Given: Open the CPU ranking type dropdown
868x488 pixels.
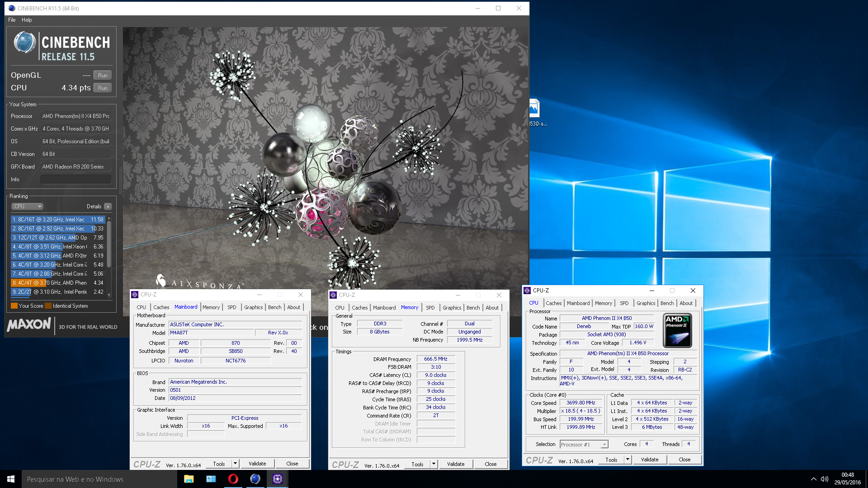Looking at the screenshot, I should pos(27,206).
